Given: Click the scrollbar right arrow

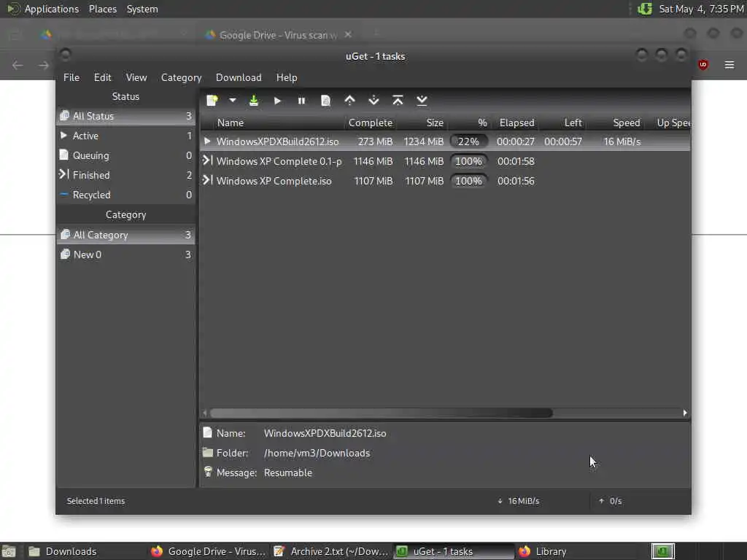Looking at the screenshot, I should tap(685, 413).
